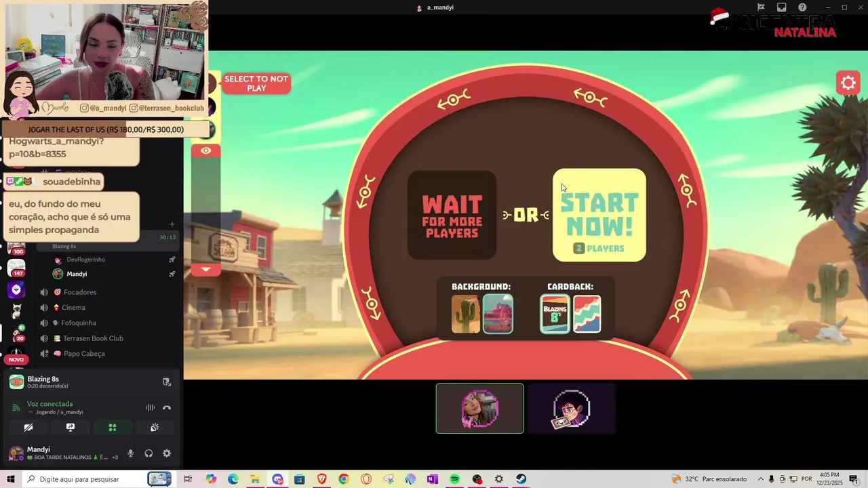This screenshot has width=868, height=488.
Task: Click rocket activity icon beside DevRogerinho
Action: point(172,260)
